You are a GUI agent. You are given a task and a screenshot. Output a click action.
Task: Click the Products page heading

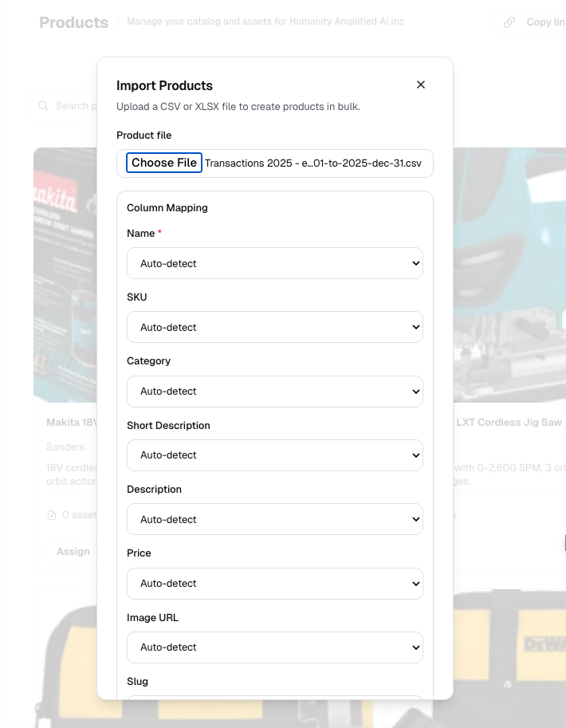[74, 22]
